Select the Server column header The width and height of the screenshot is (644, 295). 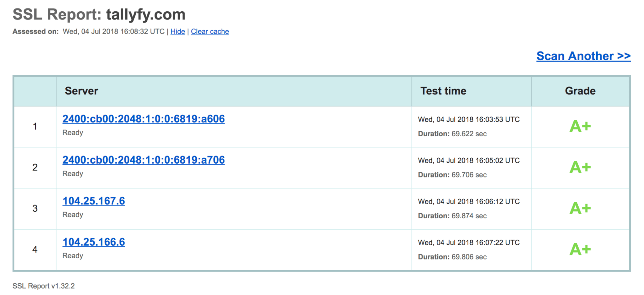tap(81, 91)
